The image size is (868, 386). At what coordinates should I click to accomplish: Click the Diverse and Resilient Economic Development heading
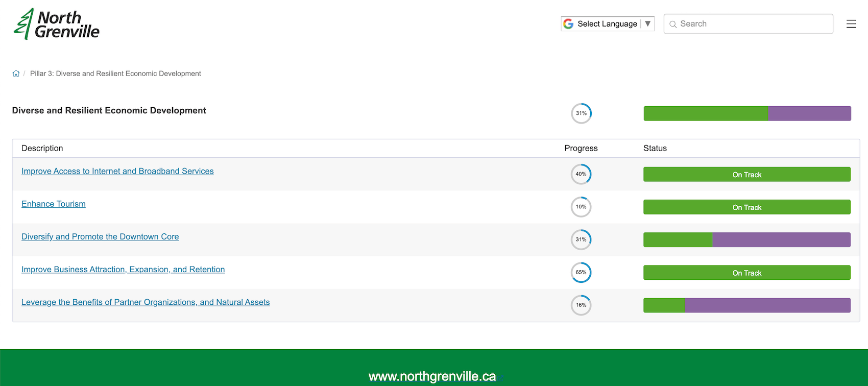(109, 110)
